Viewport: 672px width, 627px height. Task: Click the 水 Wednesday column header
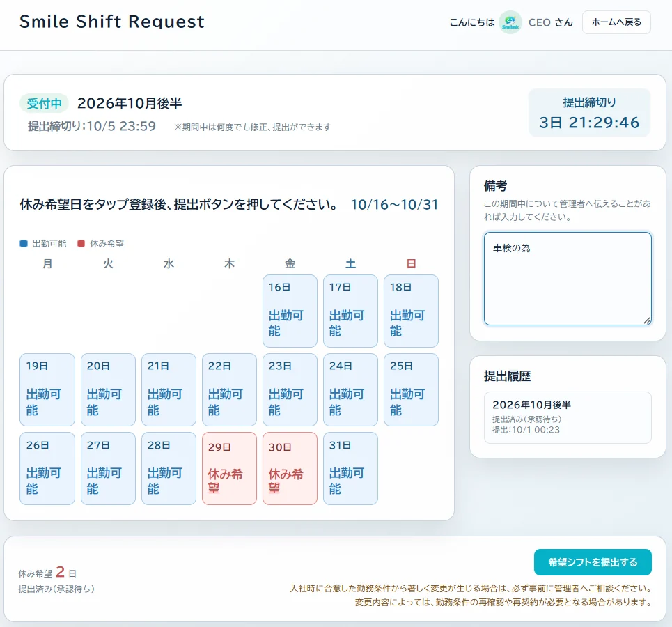click(169, 264)
